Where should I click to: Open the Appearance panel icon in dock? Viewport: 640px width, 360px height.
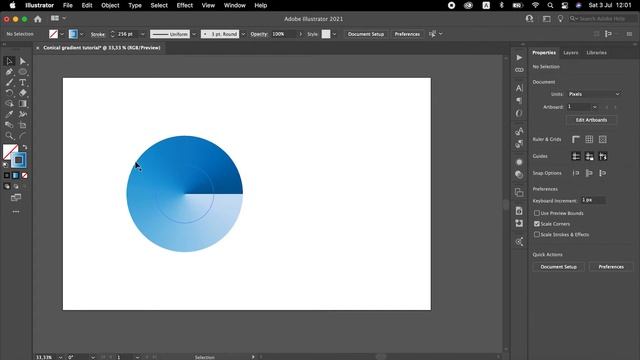519,162
